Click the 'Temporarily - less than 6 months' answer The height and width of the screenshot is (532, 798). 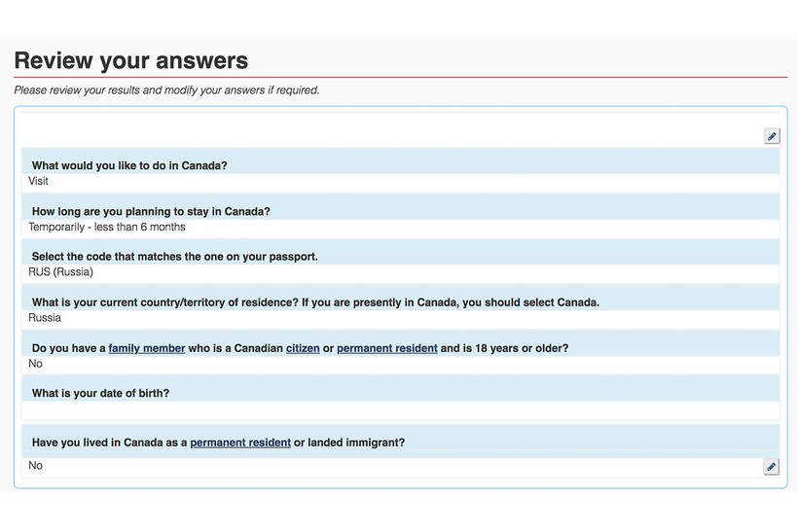coord(107,227)
